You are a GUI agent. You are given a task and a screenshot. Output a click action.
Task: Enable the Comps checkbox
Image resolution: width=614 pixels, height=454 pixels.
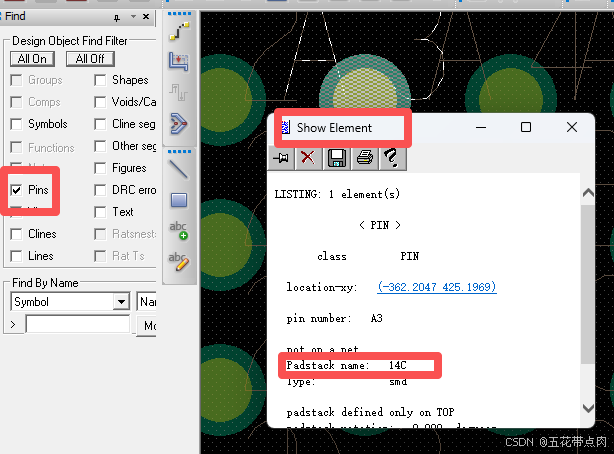click(x=16, y=102)
